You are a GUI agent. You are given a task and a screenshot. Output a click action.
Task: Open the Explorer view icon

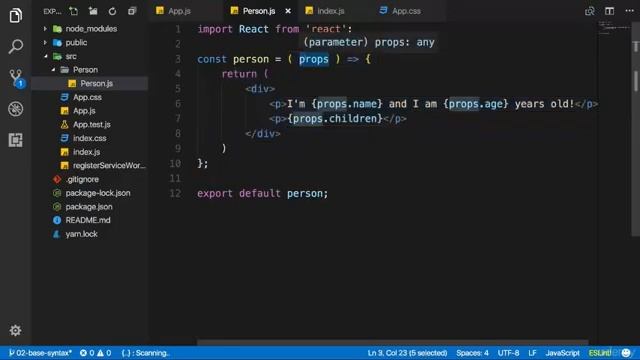(16, 16)
